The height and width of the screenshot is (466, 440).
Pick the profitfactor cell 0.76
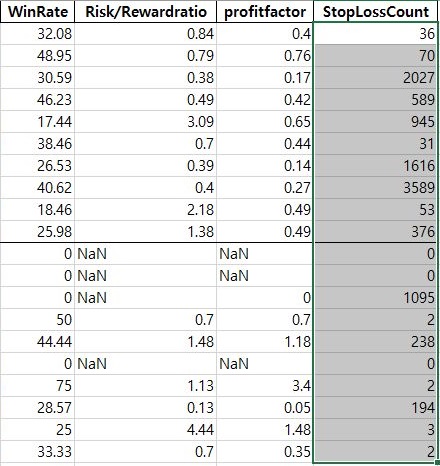(x=265, y=56)
